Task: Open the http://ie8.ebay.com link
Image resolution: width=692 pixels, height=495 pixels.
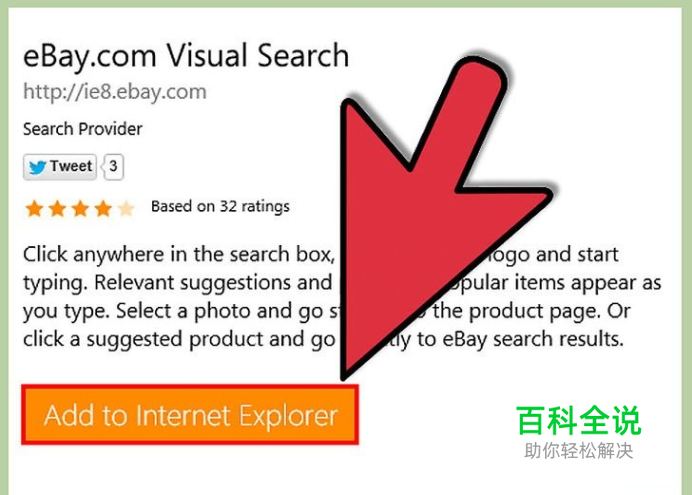Action: click(115, 92)
